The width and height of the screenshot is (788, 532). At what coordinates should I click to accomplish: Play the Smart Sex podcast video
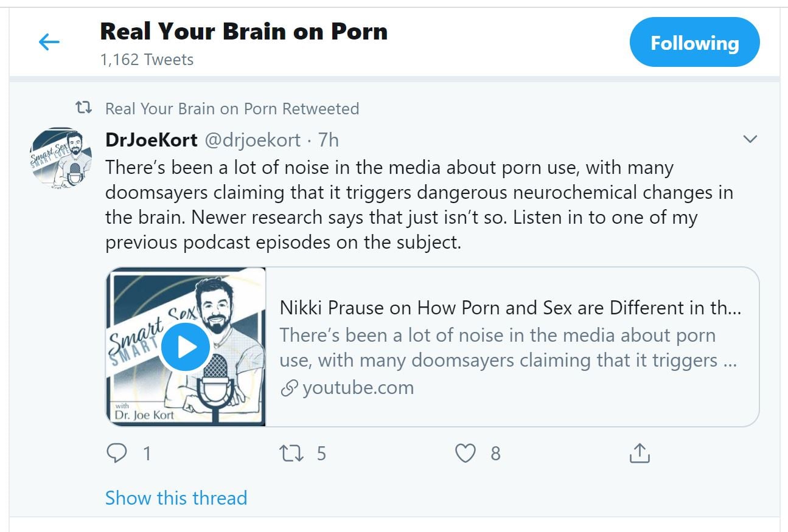pos(185,347)
